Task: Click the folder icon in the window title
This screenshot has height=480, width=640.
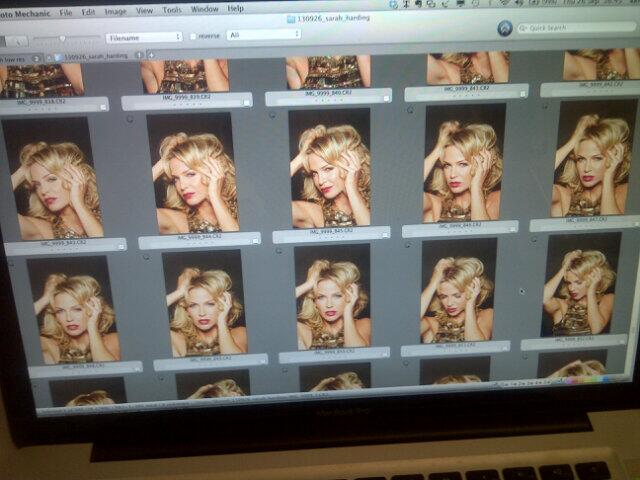Action: 291,19
